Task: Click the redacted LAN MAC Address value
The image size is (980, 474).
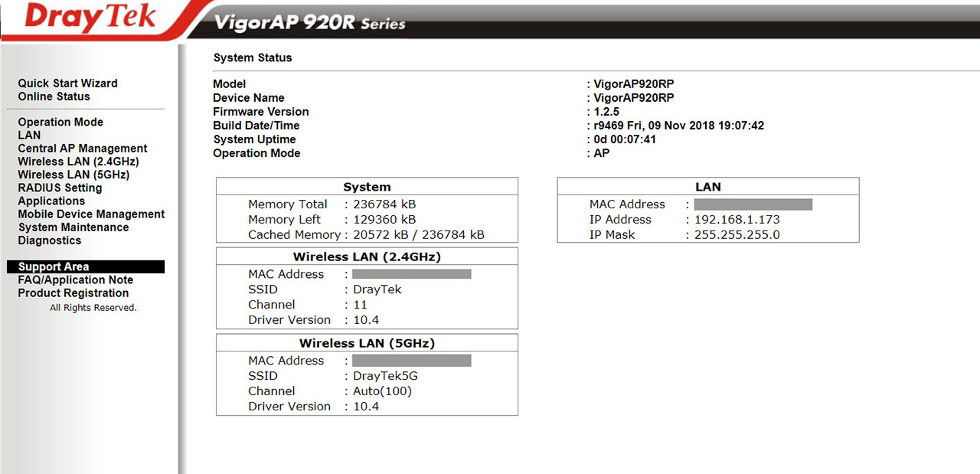Action: pyautogui.click(x=753, y=204)
